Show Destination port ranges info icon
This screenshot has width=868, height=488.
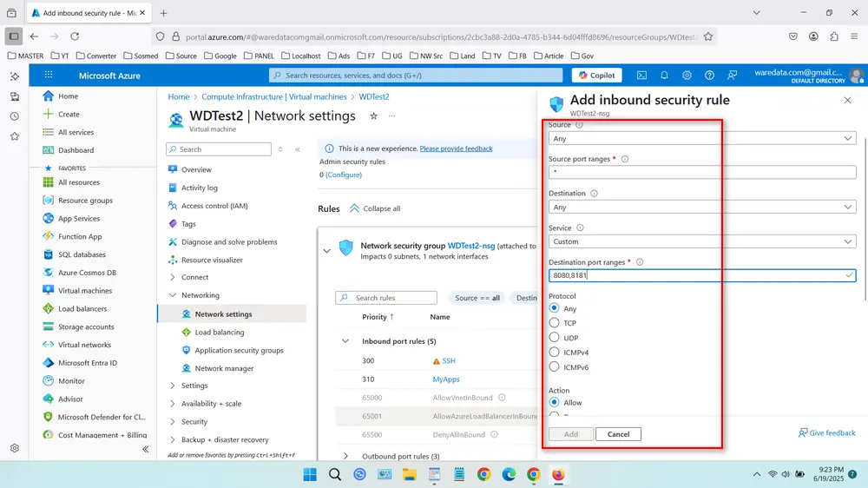click(640, 262)
